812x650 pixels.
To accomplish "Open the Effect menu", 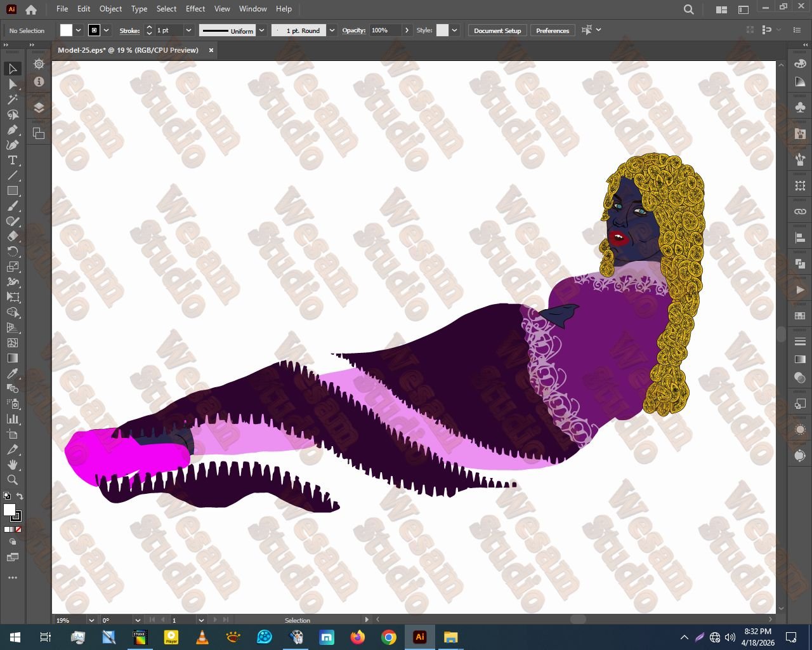I will pyautogui.click(x=195, y=9).
